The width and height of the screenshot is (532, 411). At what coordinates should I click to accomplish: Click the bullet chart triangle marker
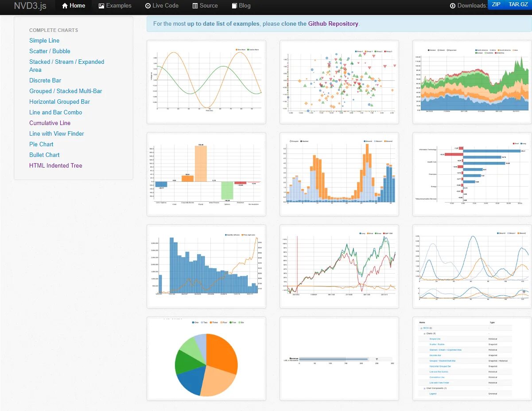(x=377, y=359)
